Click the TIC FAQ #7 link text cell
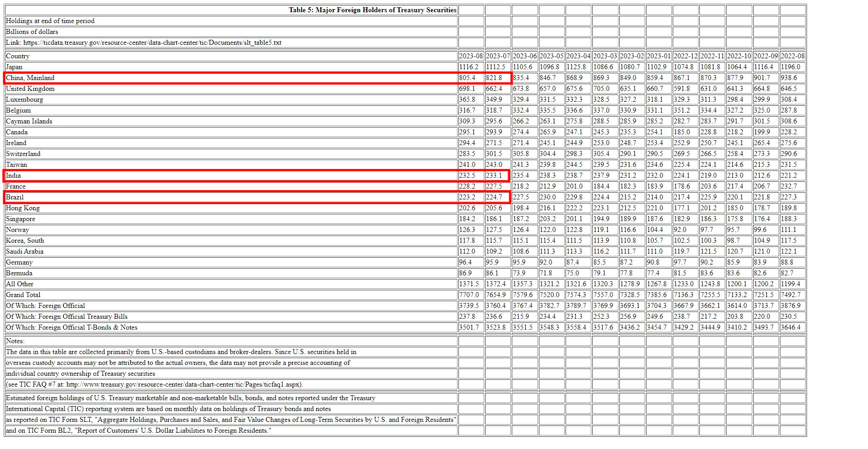 click(x=231, y=384)
